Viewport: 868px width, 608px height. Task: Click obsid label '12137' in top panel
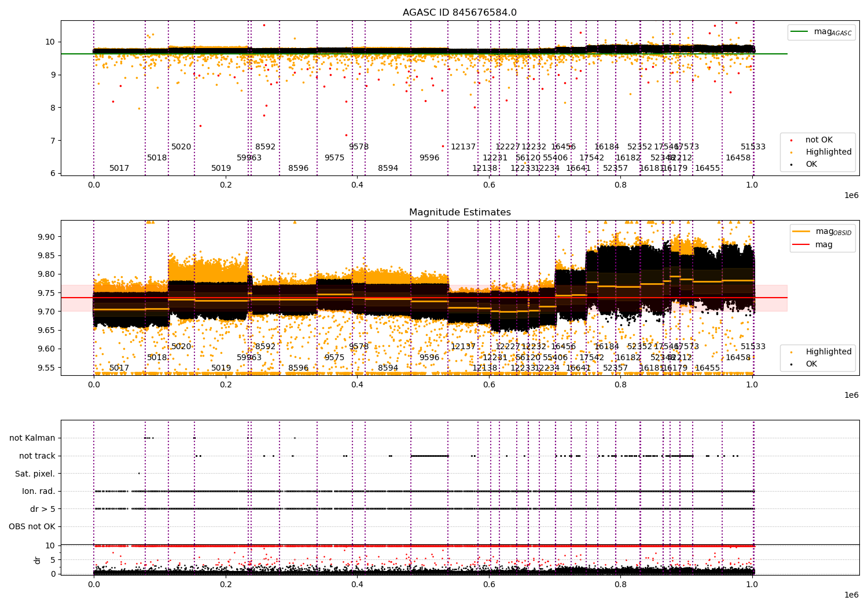[x=464, y=147]
